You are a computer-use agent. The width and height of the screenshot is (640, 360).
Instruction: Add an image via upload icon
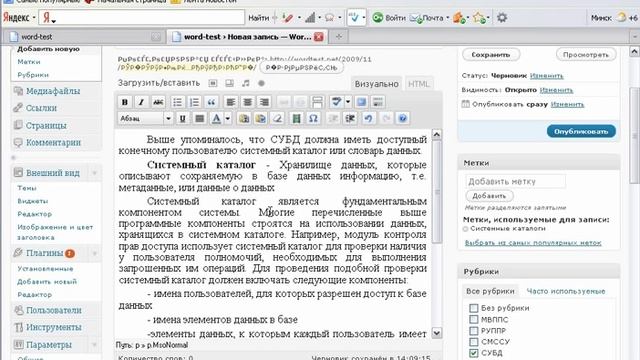213,83
